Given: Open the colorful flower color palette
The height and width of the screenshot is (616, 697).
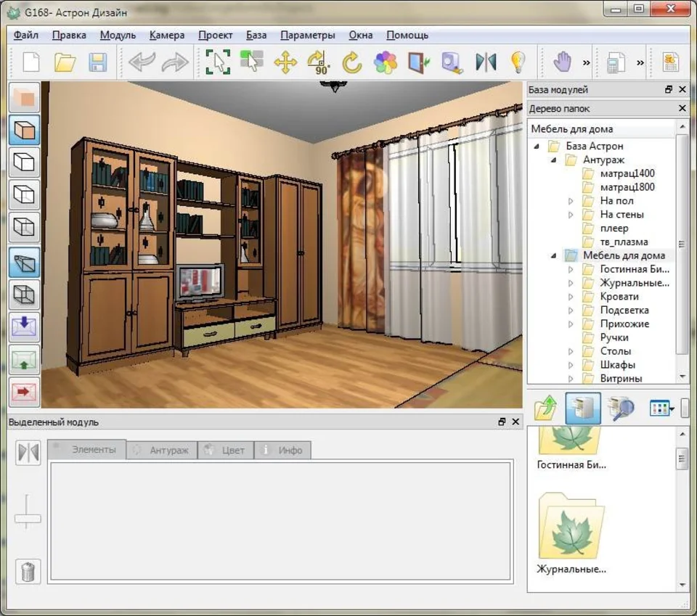Looking at the screenshot, I should click(386, 62).
